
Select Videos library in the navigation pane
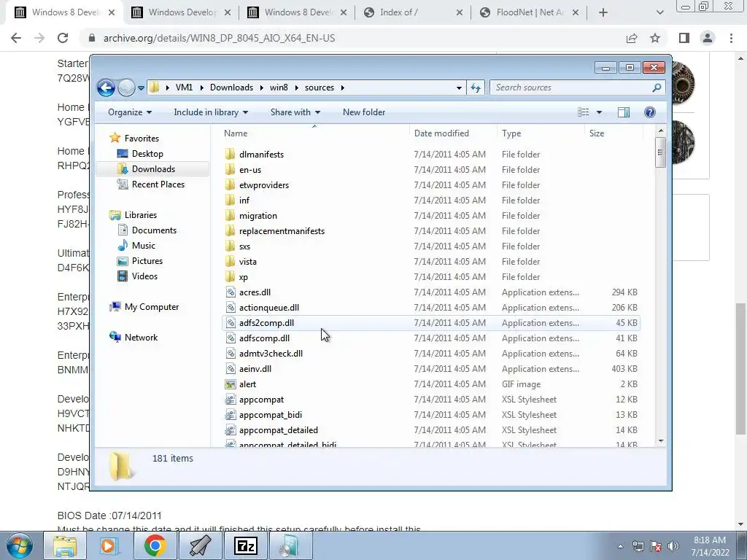(144, 276)
